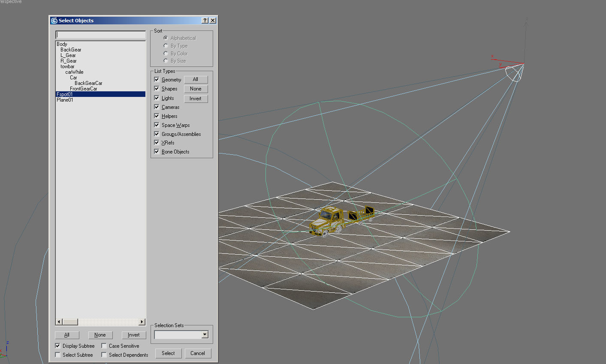This screenshot has height=364, width=606.
Task: Click Invert button in List Types
Action: 196,99
